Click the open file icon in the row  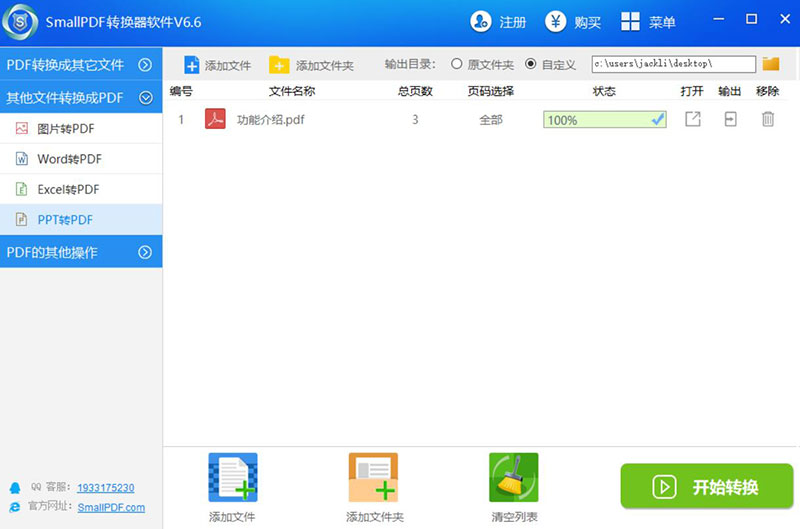pyautogui.click(x=692, y=119)
